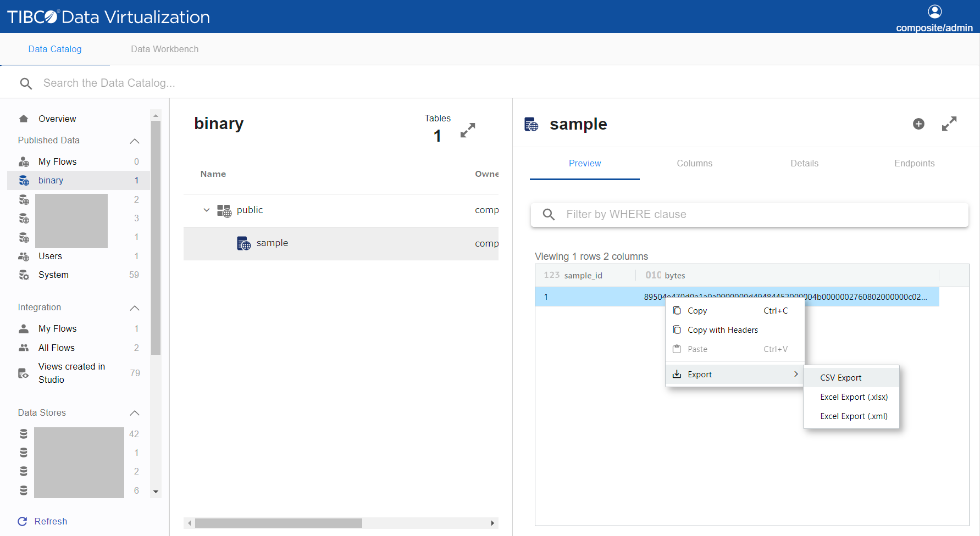Expand the binary panel with arrows icon
980x536 pixels.
coord(468,131)
